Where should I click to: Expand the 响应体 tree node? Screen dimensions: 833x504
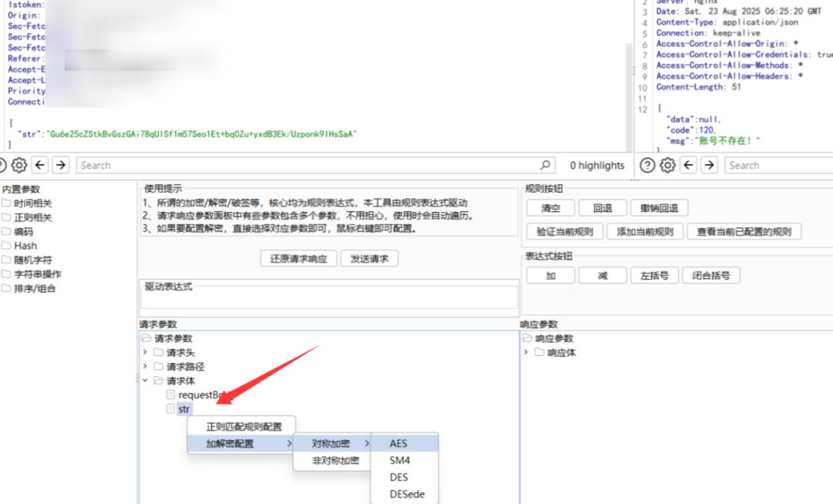click(x=525, y=351)
